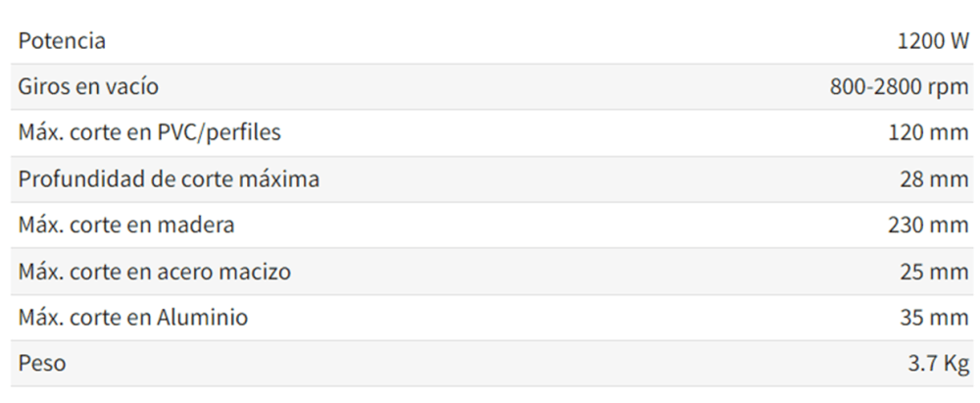Image resolution: width=980 pixels, height=403 pixels.
Task: Click Máx. corte en PVC/perfiles label
Action: point(149,132)
